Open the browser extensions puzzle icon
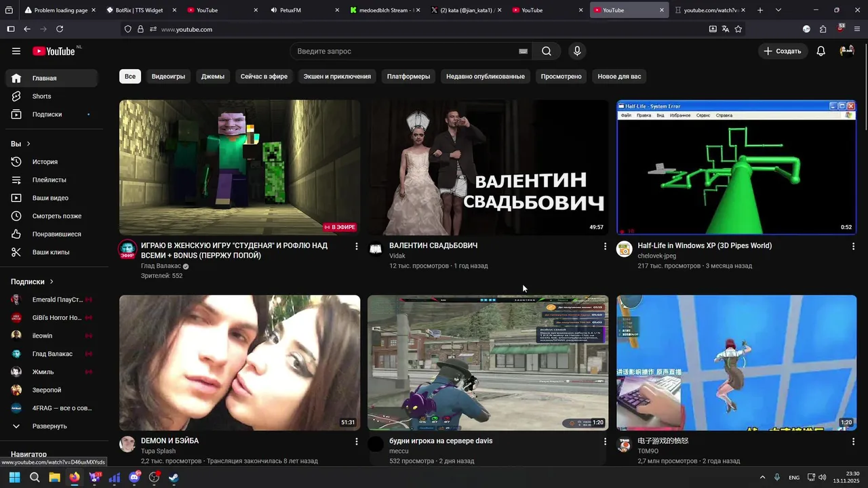The height and width of the screenshot is (488, 868). click(823, 29)
